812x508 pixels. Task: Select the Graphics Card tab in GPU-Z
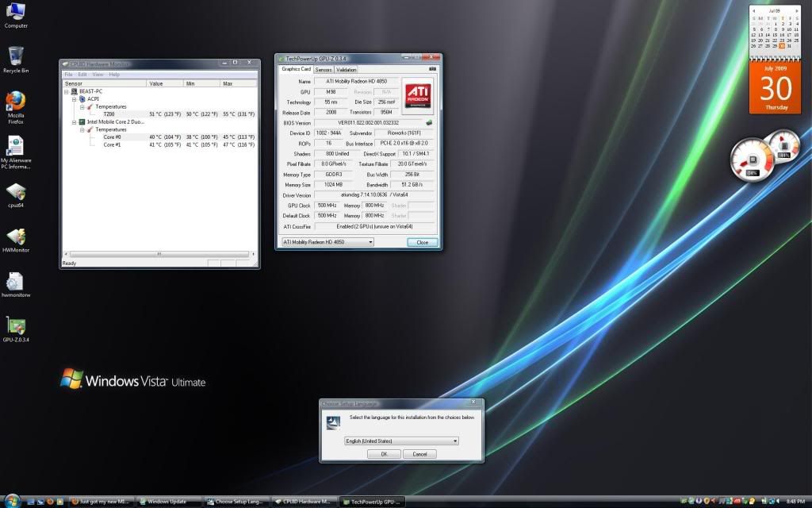(x=296, y=69)
